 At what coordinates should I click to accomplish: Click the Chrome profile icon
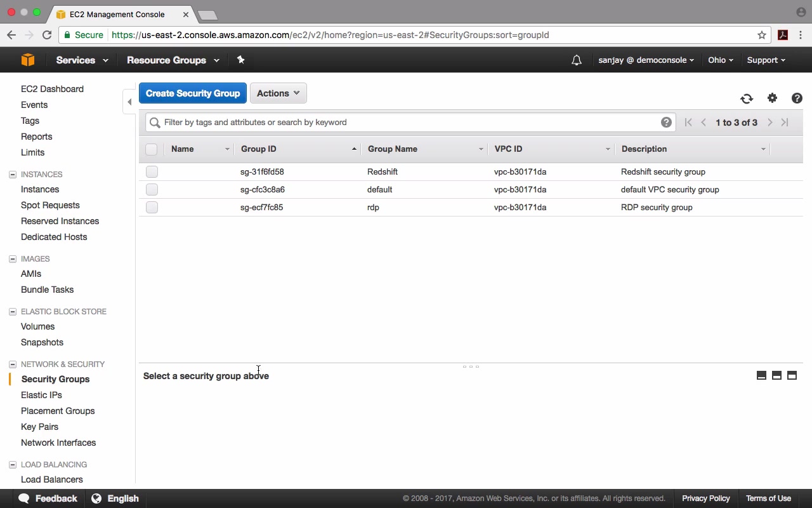coord(801,12)
